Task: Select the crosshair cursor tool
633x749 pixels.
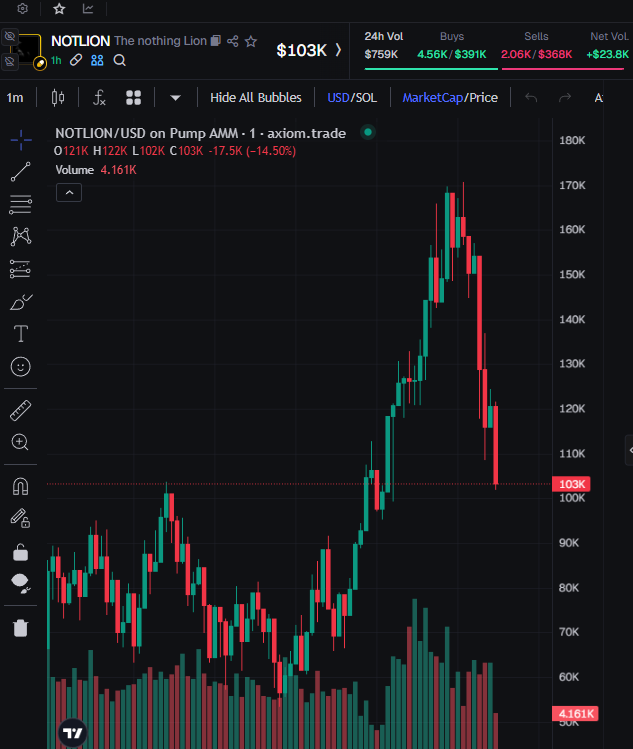Action: coord(21,140)
